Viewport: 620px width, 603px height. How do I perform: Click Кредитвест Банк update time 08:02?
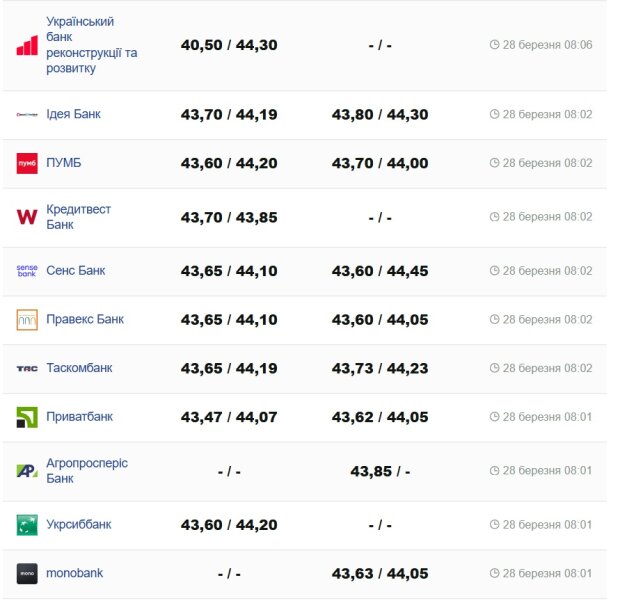coord(547,217)
